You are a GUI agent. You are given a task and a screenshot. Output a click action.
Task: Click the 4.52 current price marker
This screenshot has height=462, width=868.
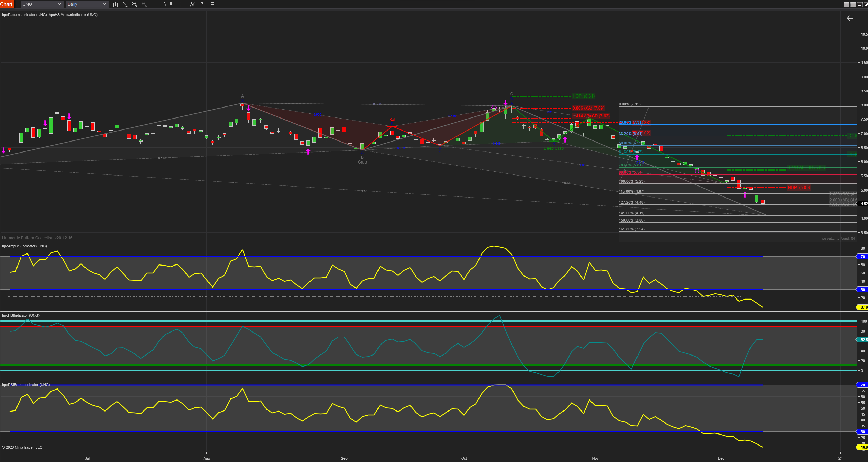pos(864,204)
